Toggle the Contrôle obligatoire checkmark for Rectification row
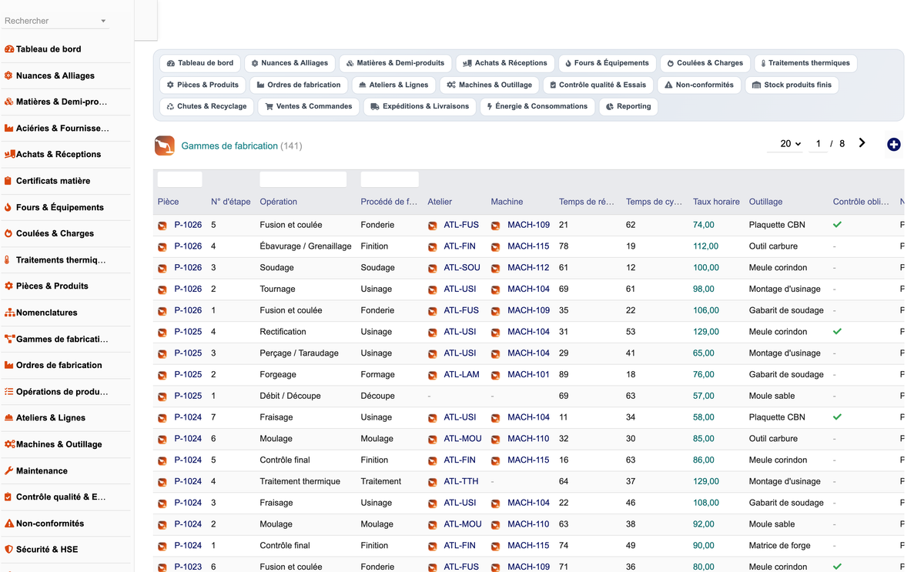 tap(837, 332)
